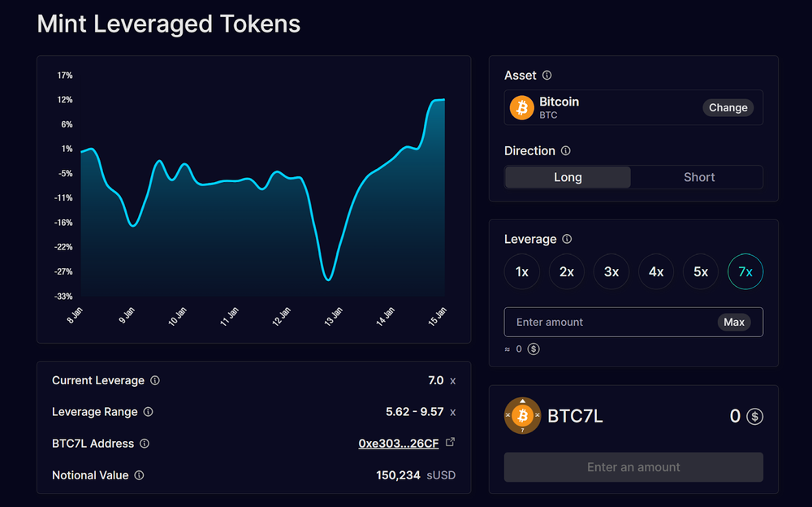Click the Leverage Range info icon

coord(149,412)
